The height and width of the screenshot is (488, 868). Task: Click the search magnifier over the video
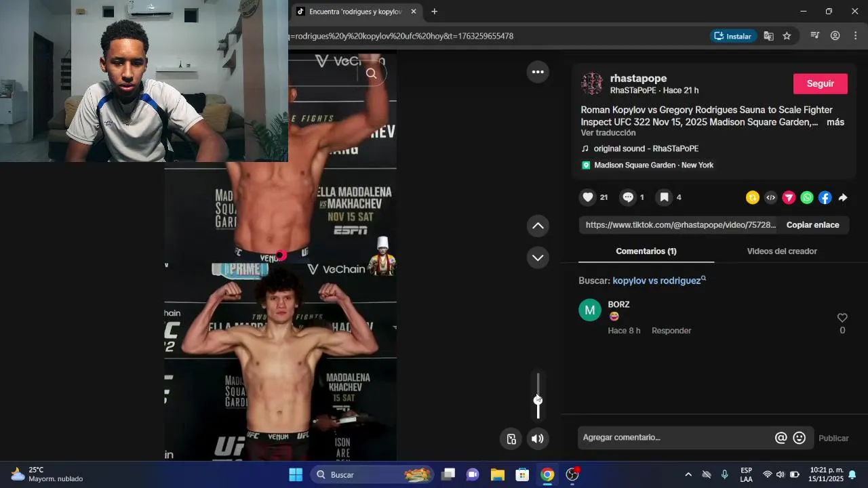click(x=371, y=74)
